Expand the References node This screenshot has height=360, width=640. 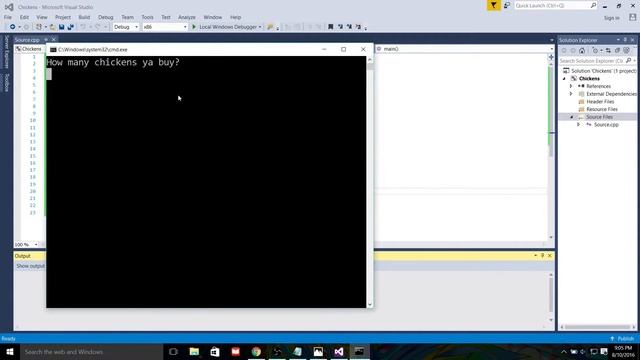click(x=571, y=86)
